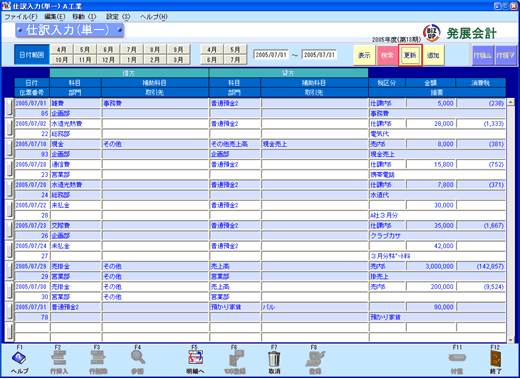Select the 8月 month button
The image size is (520, 379).
[x=155, y=50]
